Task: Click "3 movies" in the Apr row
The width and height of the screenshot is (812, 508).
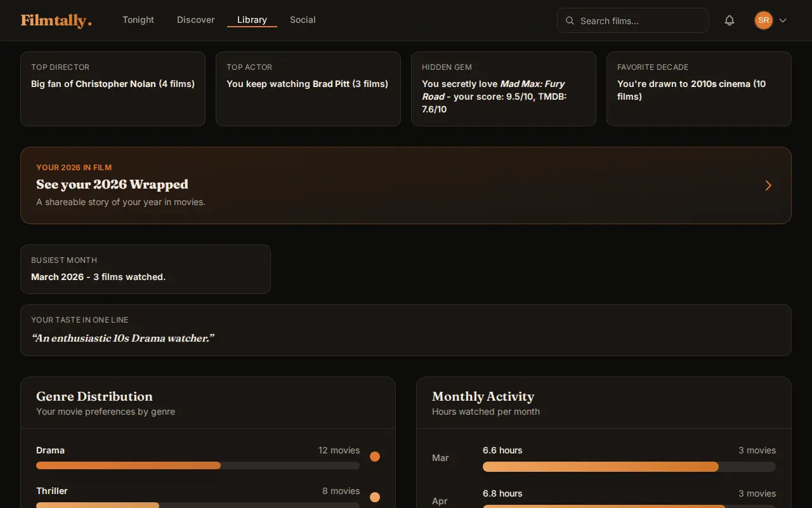Action: pyautogui.click(x=757, y=493)
